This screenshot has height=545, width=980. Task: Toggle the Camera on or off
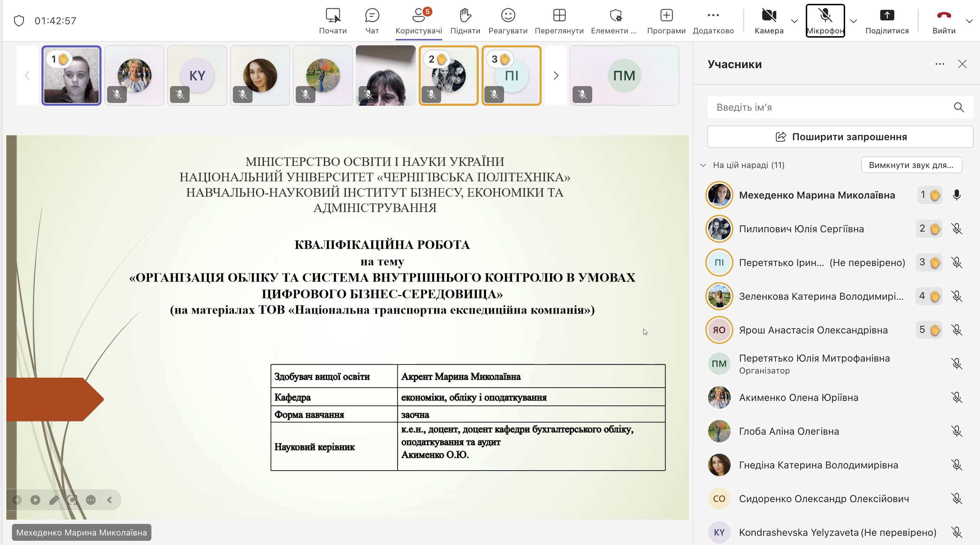[769, 15]
